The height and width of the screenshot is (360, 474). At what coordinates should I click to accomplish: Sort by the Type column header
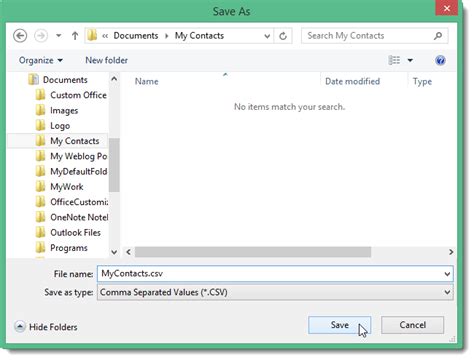(422, 81)
